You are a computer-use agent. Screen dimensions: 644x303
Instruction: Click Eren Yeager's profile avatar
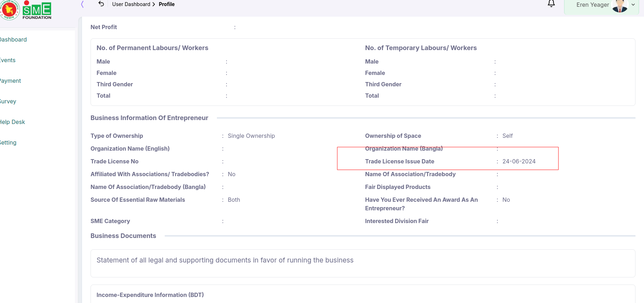coord(620,5)
